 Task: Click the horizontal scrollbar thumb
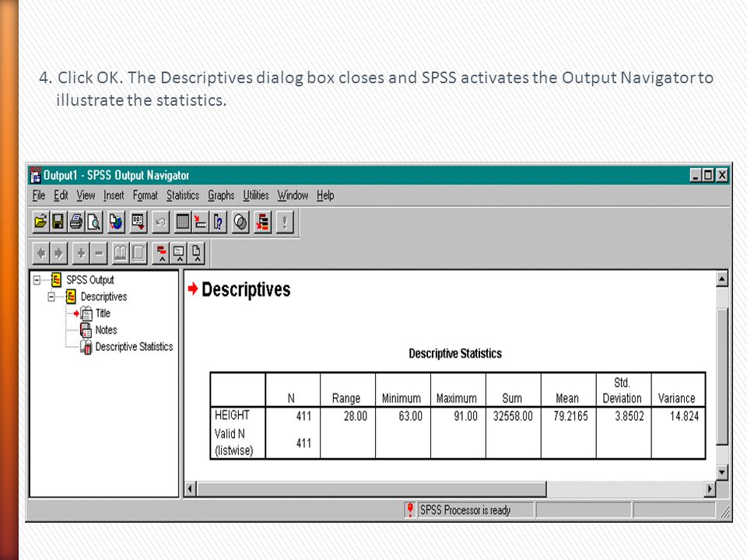click(x=372, y=488)
